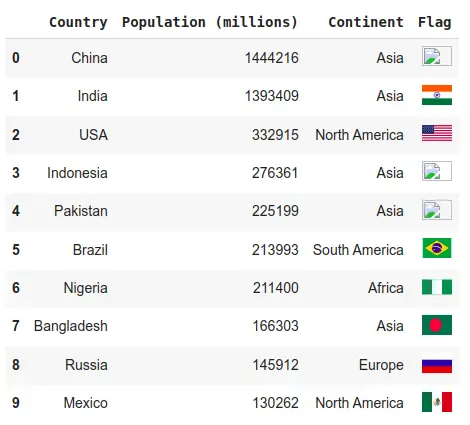The width and height of the screenshot is (470, 425).
Task: Click the Mexico flag image
Action: pyautogui.click(x=437, y=402)
